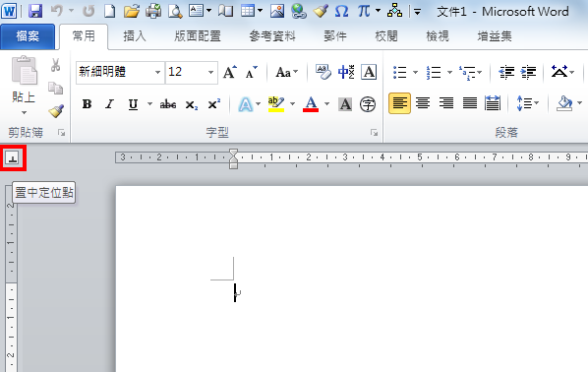Viewport: 588px width, 372px height.
Task: Switch to the 參考資料 References tab
Action: [272, 36]
